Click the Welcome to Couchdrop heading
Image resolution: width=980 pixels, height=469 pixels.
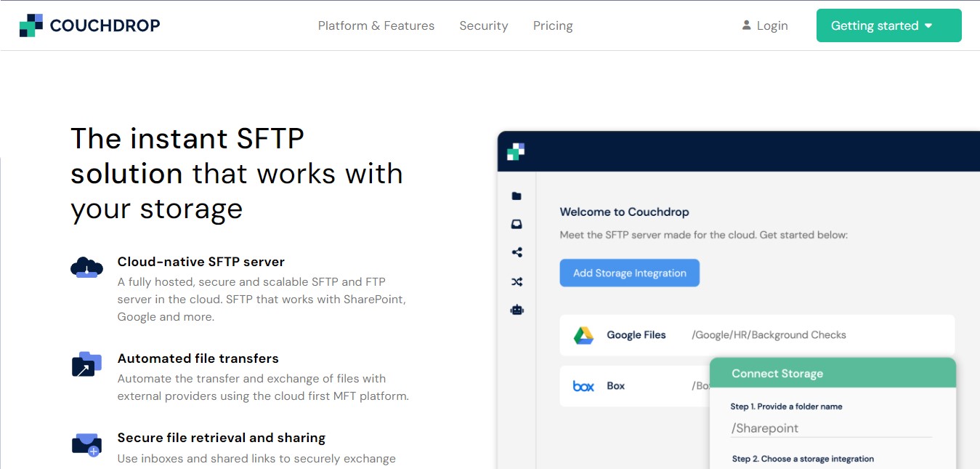[624, 212]
